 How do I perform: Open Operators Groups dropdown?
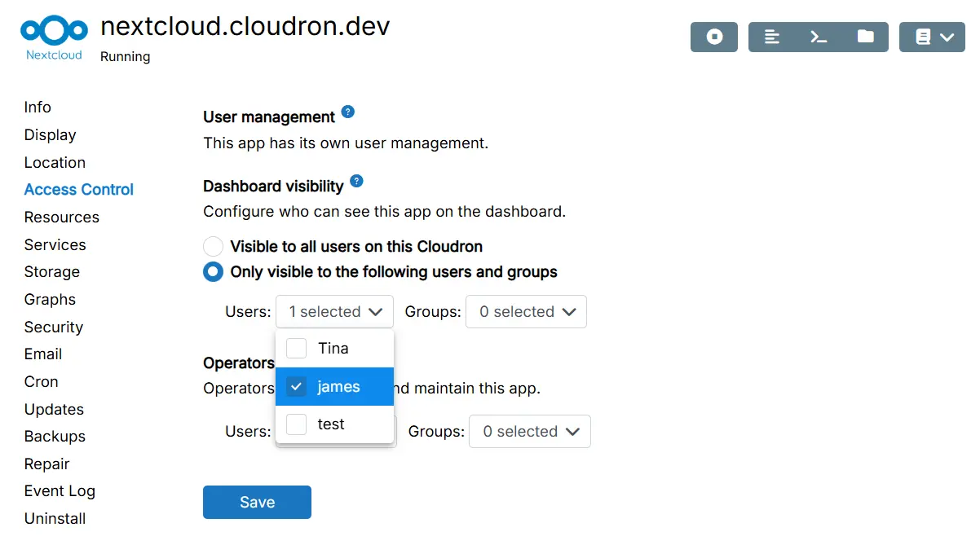pos(529,432)
